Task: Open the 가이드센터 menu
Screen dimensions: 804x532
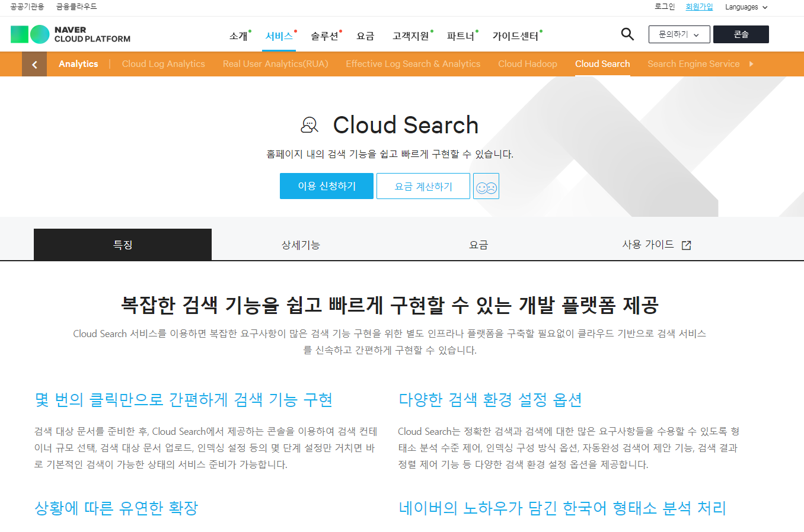Action: tap(515, 36)
